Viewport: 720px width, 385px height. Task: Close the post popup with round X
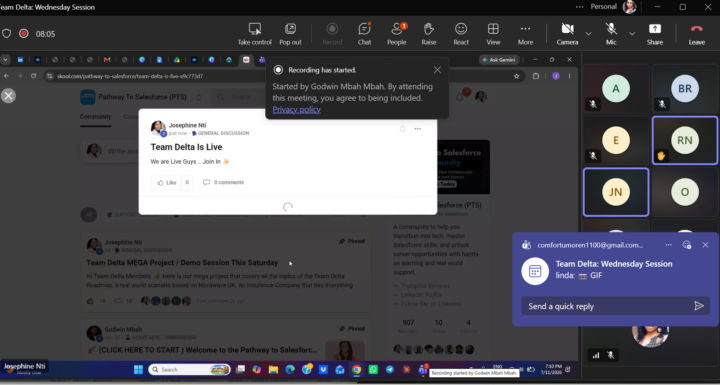tap(8, 96)
